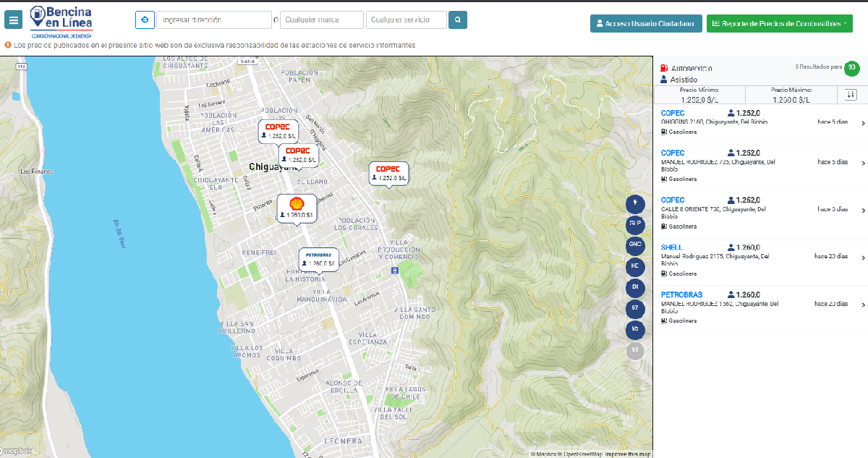Toggle the GNC fuel type filter

point(635,245)
